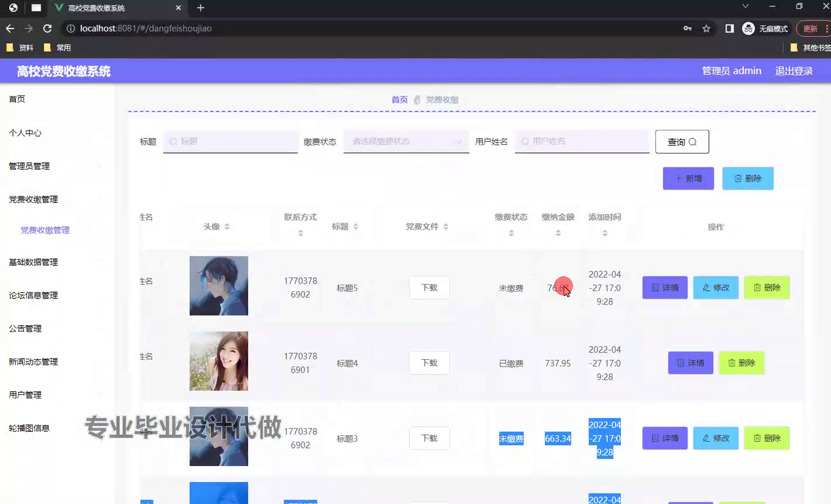831x504 pixels.
Task: Open the 资料 bookmark folder
Action: pos(20,48)
